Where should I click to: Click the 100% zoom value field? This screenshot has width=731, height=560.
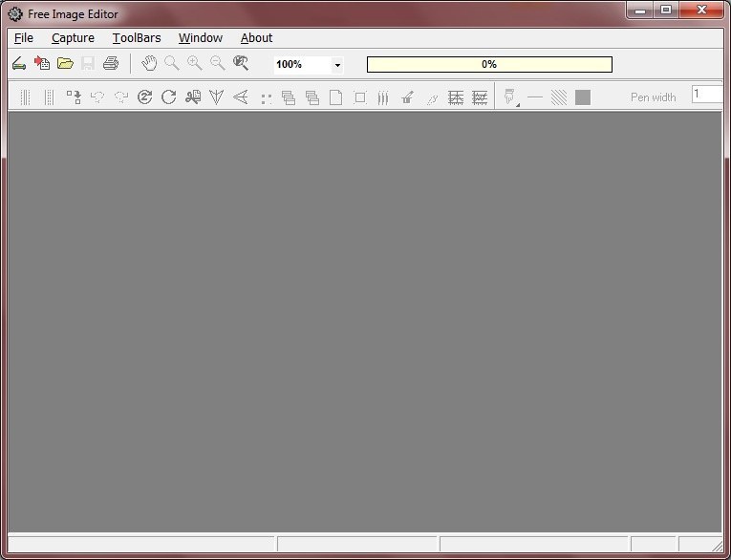pos(303,65)
